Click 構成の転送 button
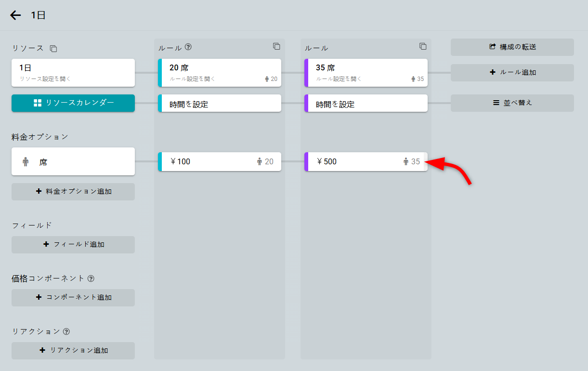Image resolution: width=588 pixels, height=371 pixels. coord(512,47)
